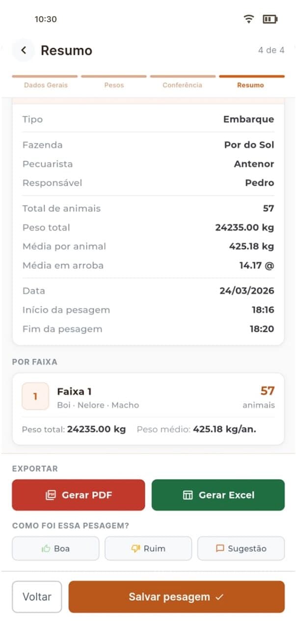Mark the weighing as Ruim
The image size is (296, 644).
(148, 548)
